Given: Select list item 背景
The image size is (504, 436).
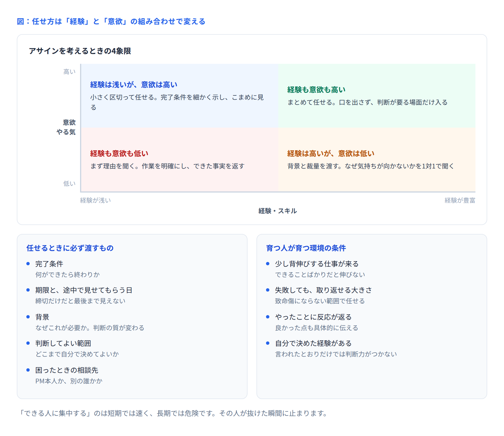Looking at the screenshot, I should point(42,317).
